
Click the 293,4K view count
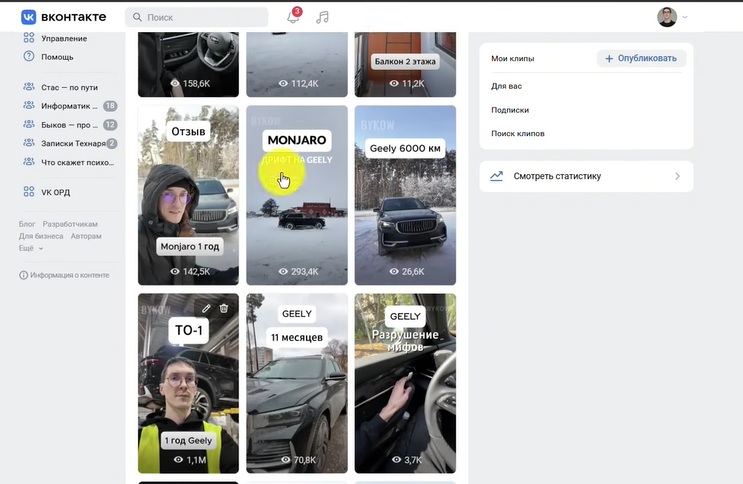[299, 272]
